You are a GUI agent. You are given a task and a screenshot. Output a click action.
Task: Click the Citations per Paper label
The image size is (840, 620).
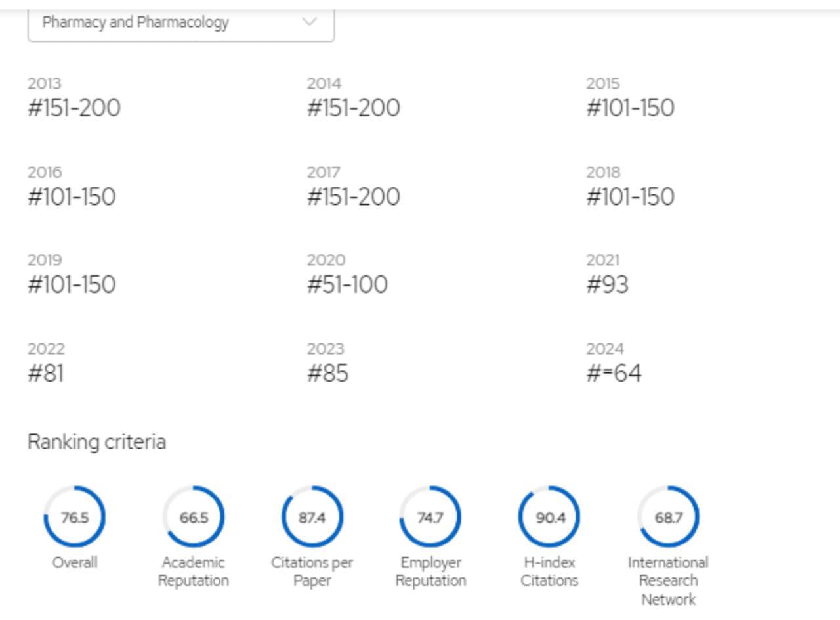point(312,571)
